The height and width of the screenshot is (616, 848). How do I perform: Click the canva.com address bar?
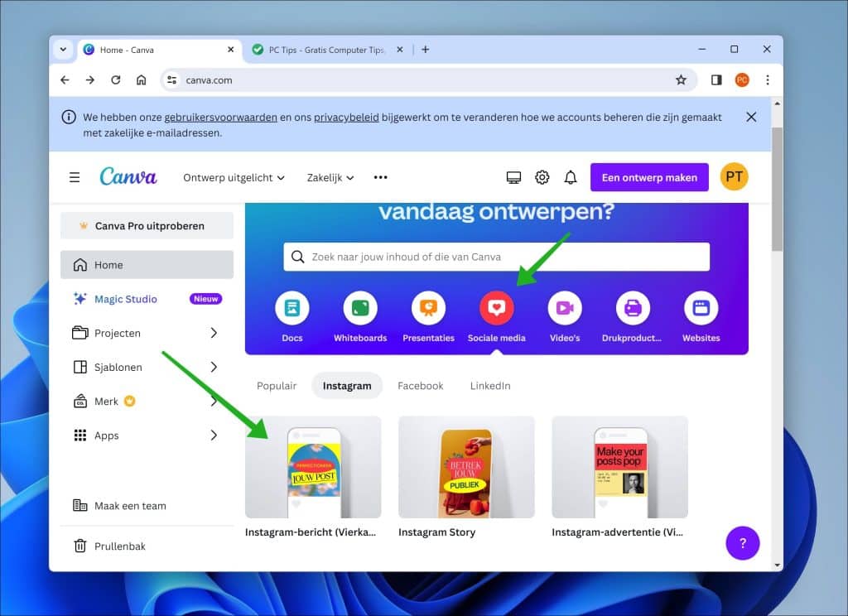coord(427,80)
